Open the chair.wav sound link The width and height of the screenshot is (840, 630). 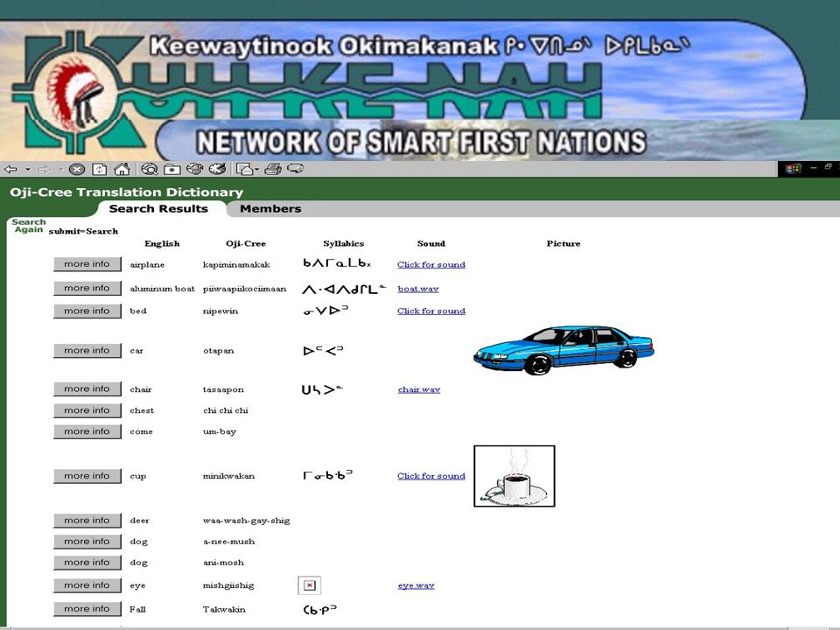point(419,389)
